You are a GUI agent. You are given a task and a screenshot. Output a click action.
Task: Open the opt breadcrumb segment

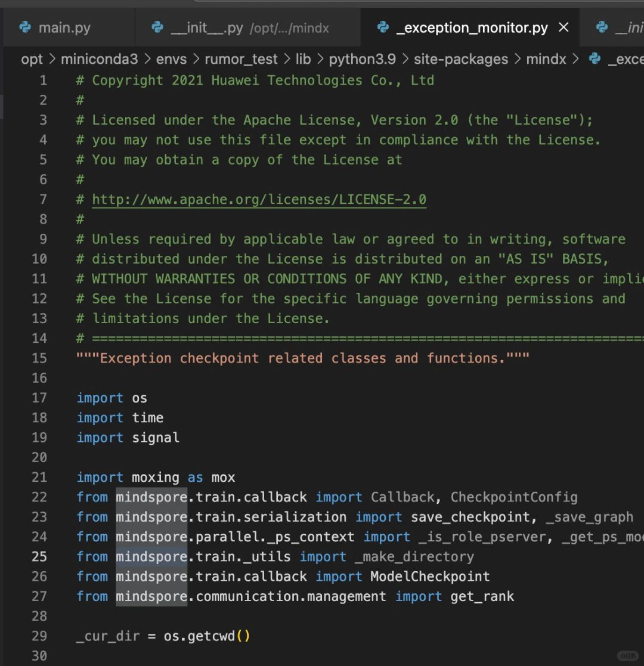pos(32,59)
